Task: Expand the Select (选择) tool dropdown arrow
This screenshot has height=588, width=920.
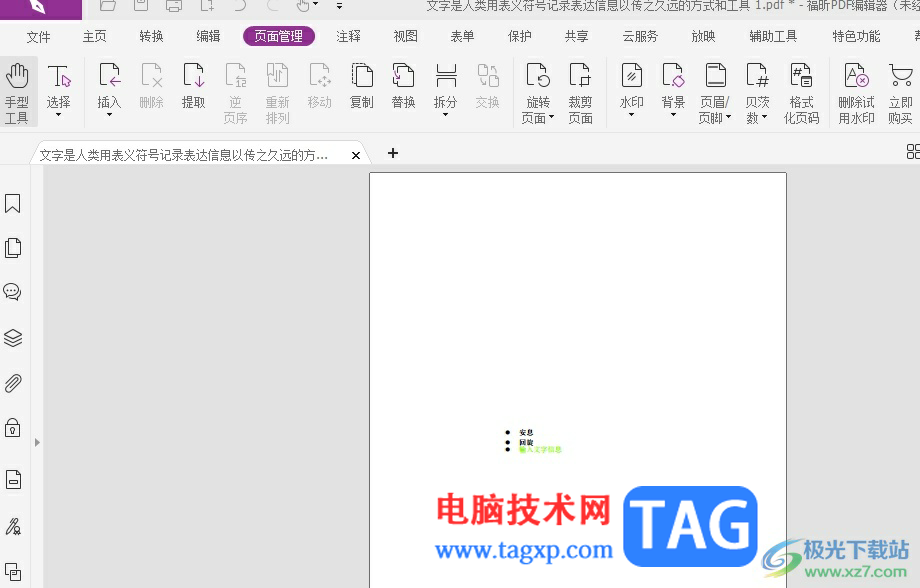Action: tap(59, 114)
